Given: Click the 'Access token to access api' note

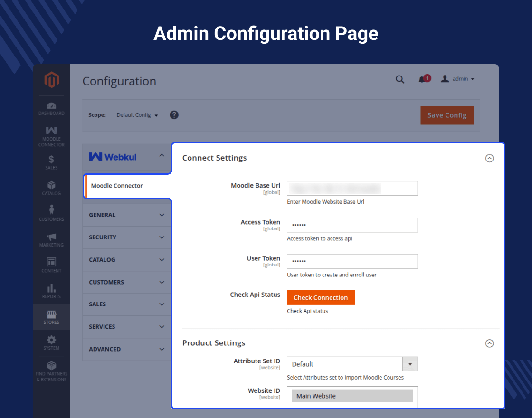Looking at the screenshot, I should pyautogui.click(x=320, y=238).
